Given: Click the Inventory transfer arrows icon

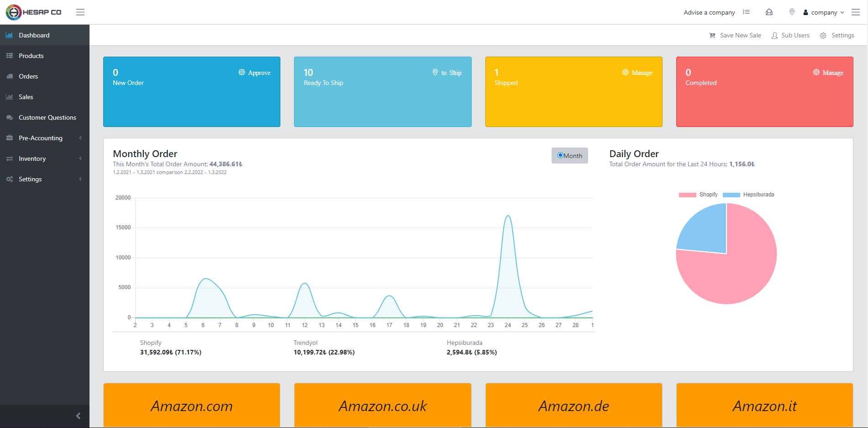Looking at the screenshot, I should (x=9, y=159).
